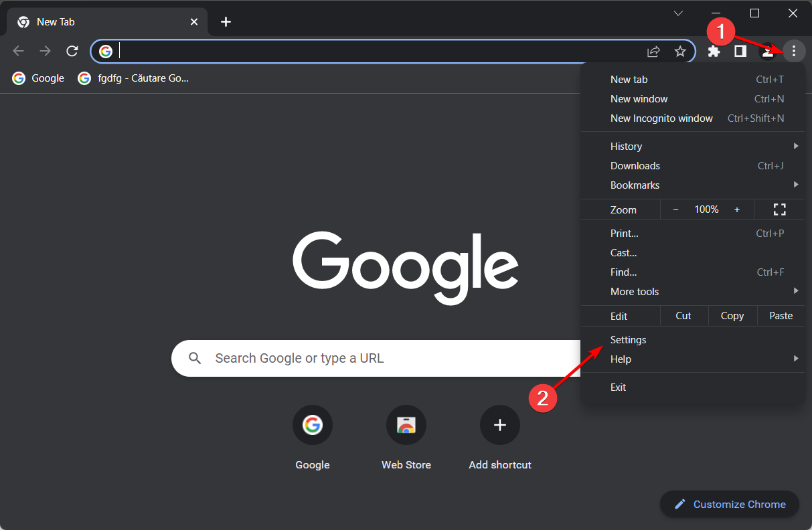This screenshot has height=530, width=812.
Task: Select New tab menu entry
Action: tap(693, 79)
